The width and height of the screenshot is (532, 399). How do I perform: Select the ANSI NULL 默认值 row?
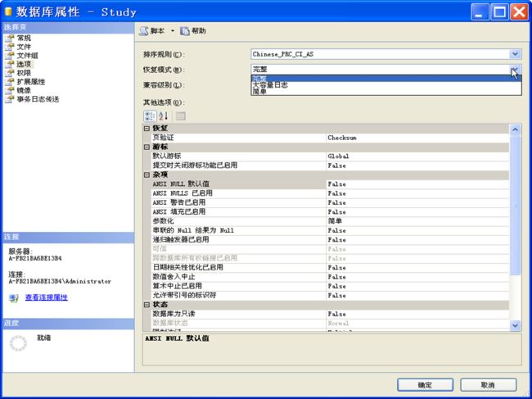[330, 184]
